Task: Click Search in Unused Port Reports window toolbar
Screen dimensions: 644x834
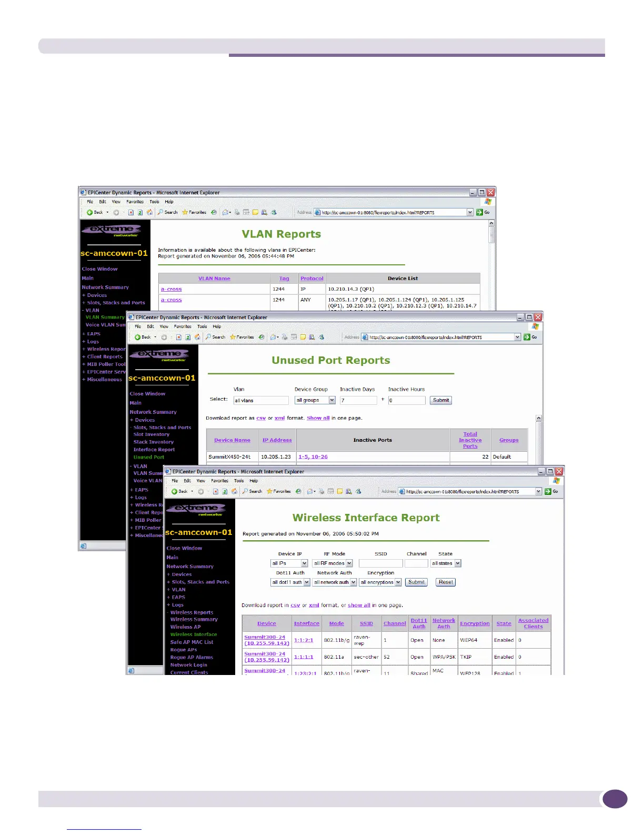Action: point(215,337)
